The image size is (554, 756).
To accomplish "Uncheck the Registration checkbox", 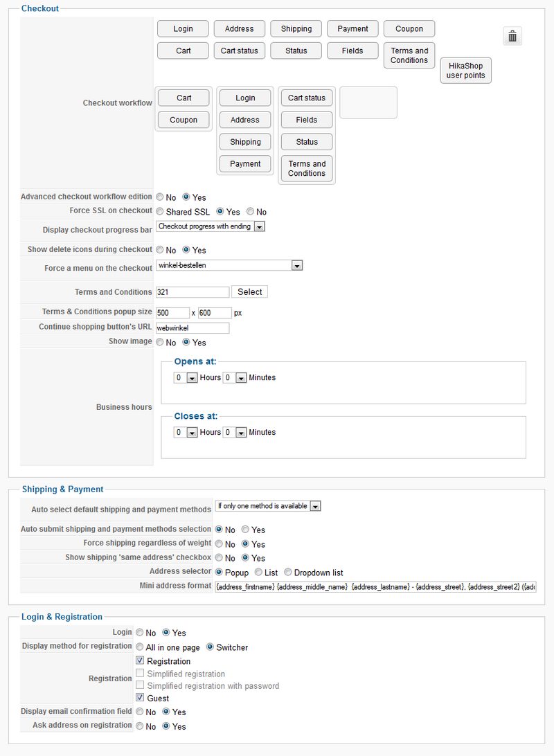I will tap(141, 661).
